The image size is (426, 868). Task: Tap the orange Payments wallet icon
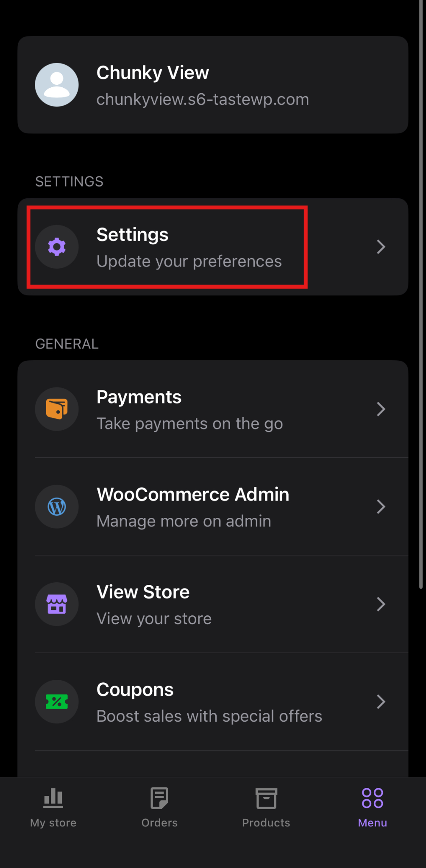click(x=57, y=409)
